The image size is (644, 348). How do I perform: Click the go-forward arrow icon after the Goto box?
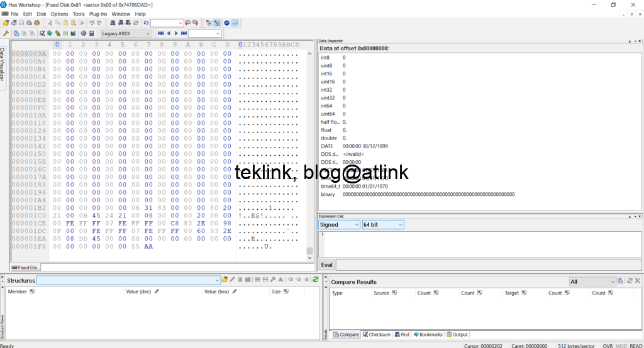[196, 23]
